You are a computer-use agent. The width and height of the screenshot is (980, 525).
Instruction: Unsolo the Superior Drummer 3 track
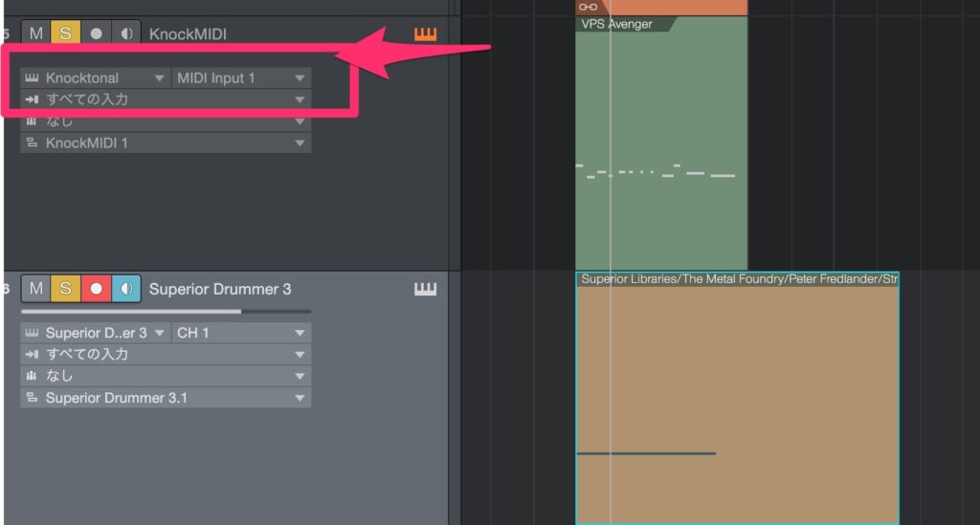66,289
